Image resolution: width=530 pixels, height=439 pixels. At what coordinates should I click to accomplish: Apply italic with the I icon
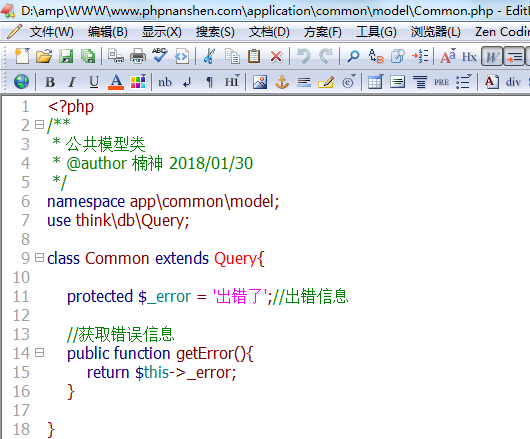pos(72,82)
